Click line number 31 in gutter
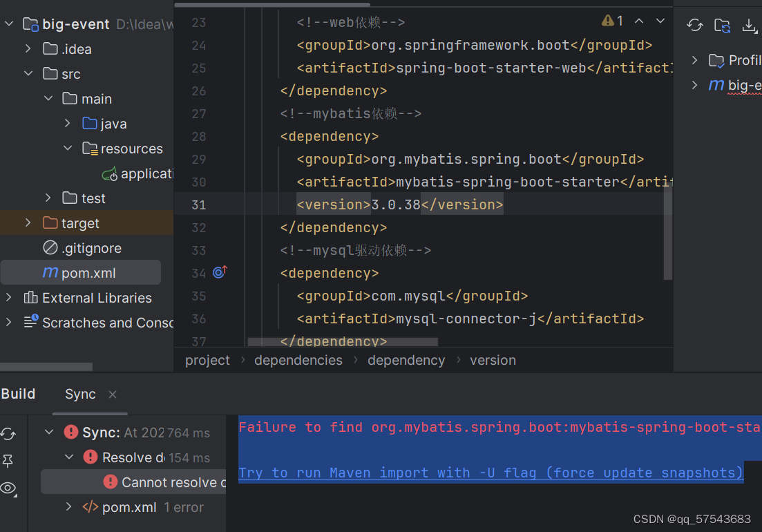The height and width of the screenshot is (532, 762). pyautogui.click(x=198, y=205)
